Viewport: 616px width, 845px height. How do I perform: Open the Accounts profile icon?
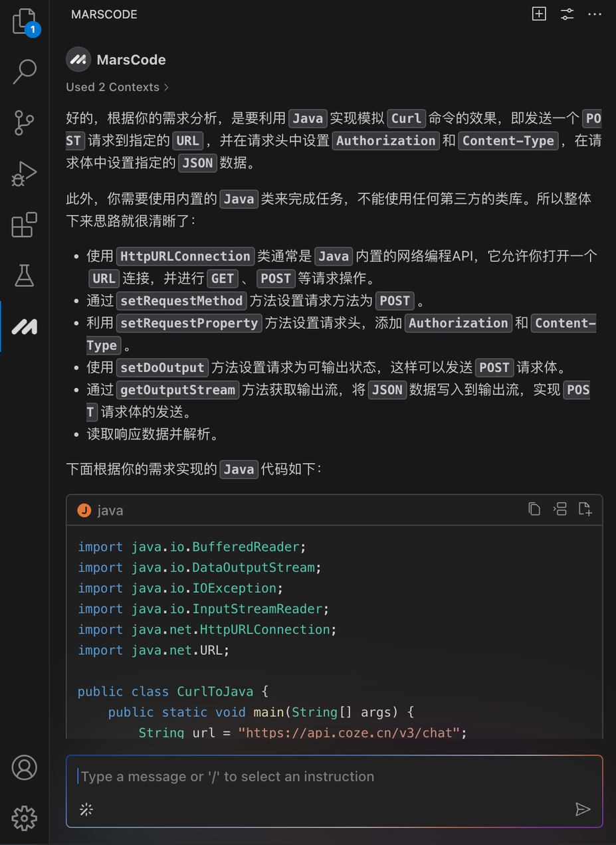tap(25, 767)
